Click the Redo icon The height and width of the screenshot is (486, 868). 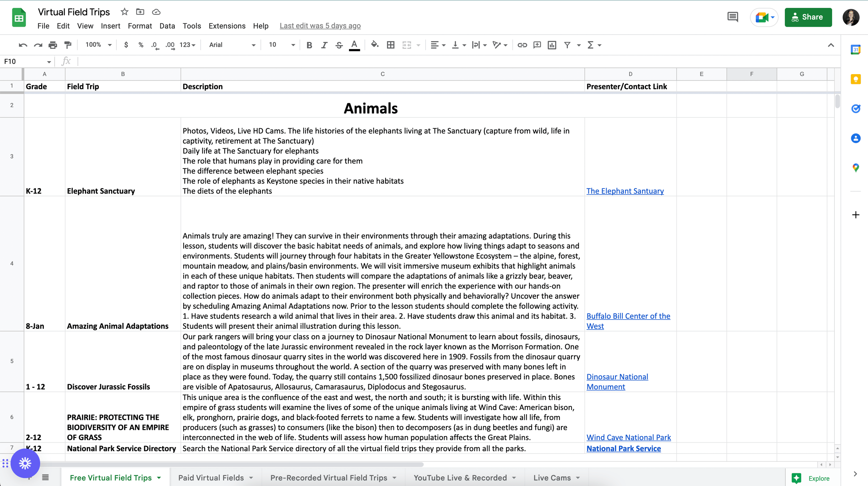coord(38,45)
